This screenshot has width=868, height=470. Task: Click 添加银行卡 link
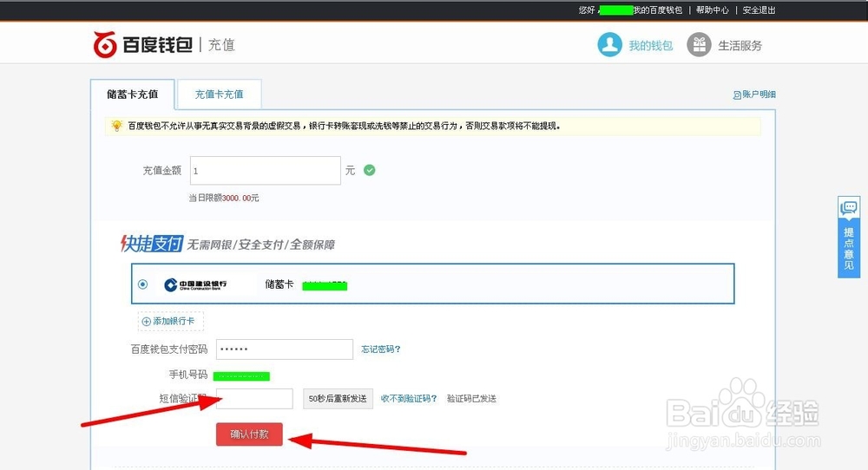174,321
